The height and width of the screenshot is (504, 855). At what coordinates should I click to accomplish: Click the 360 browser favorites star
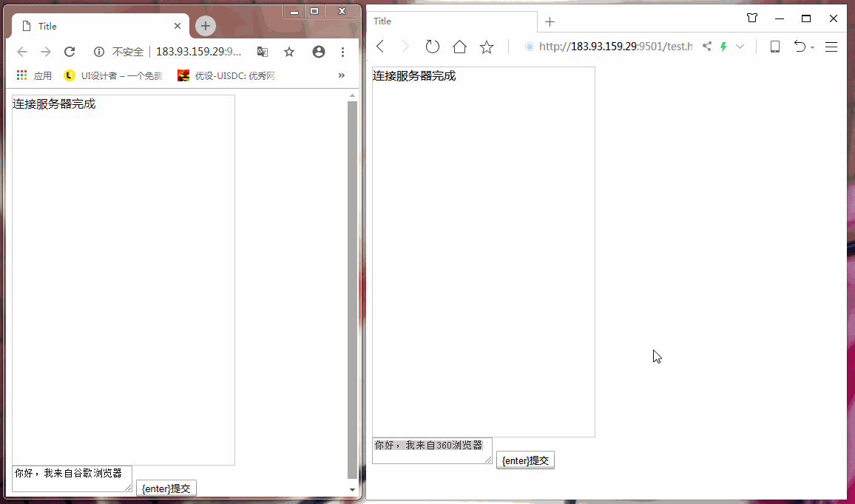tap(486, 47)
